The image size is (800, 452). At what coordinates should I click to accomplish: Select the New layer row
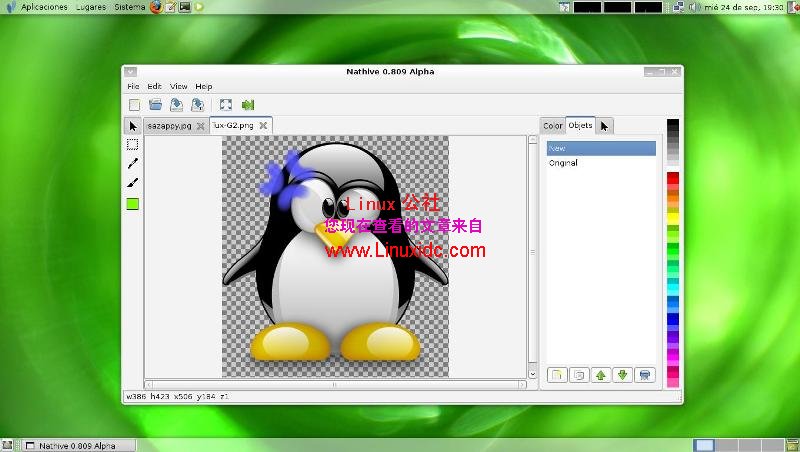(601, 148)
